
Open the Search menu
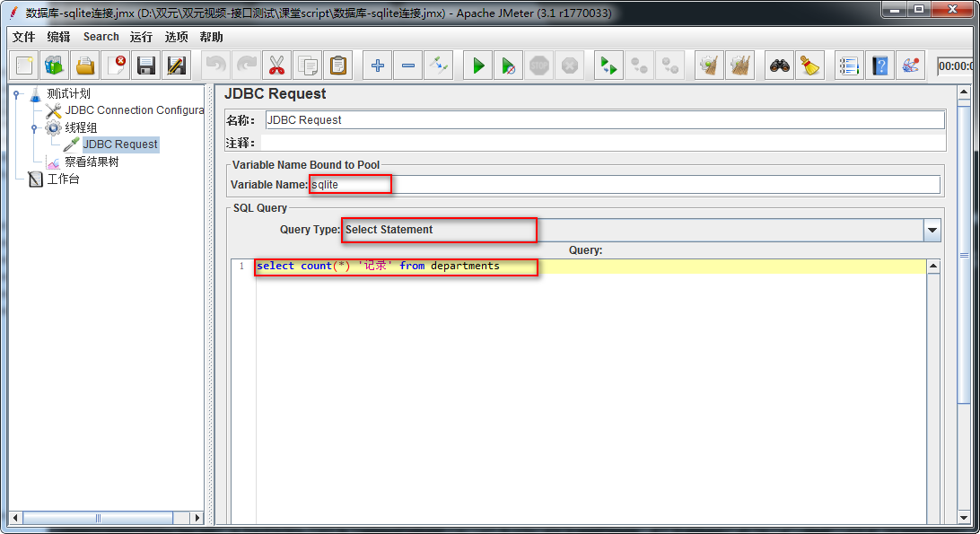pos(101,37)
